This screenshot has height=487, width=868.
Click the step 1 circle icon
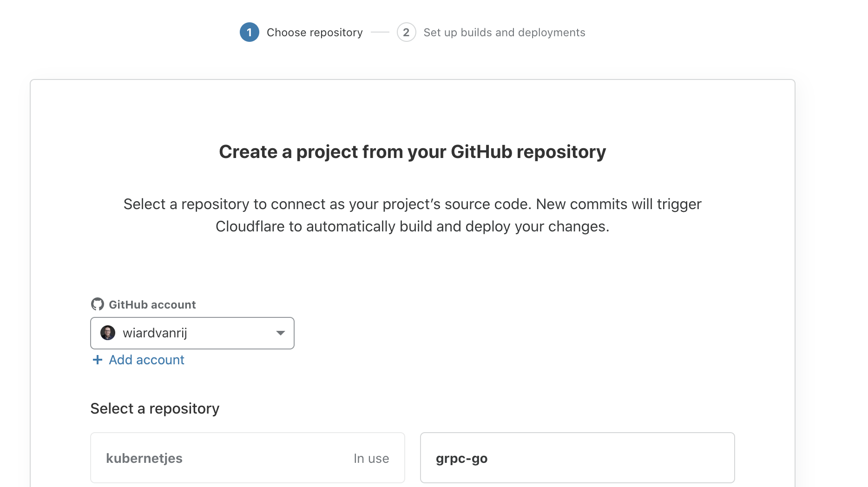click(x=250, y=32)
